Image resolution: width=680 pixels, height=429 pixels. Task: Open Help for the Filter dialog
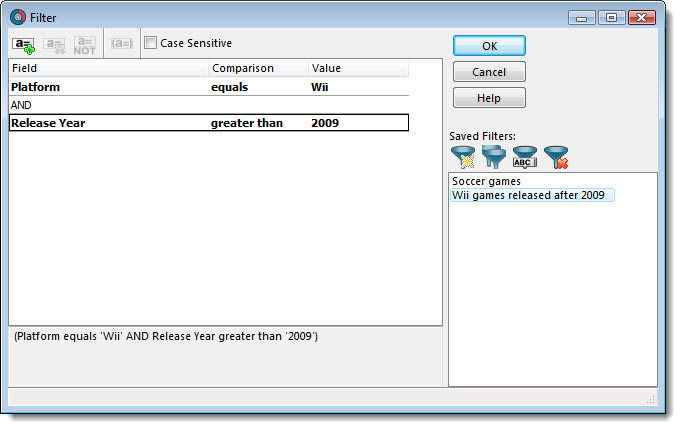(x=489, y=98)
